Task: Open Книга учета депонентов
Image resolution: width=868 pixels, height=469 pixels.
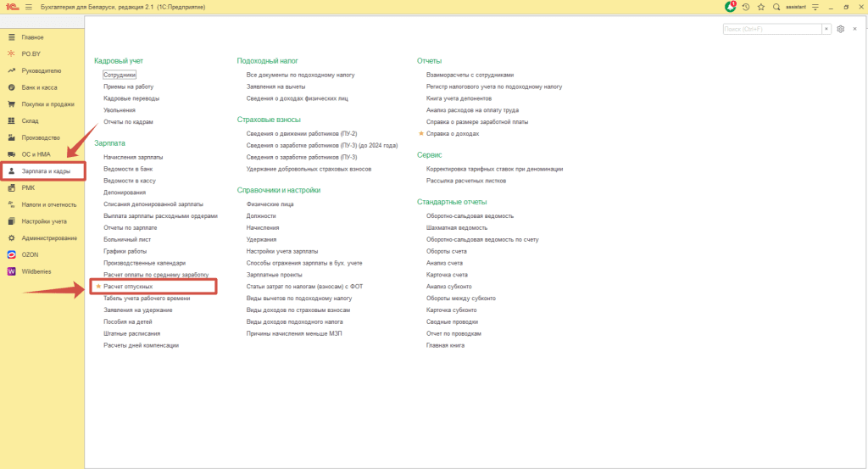Action: [x=459, y=98]
